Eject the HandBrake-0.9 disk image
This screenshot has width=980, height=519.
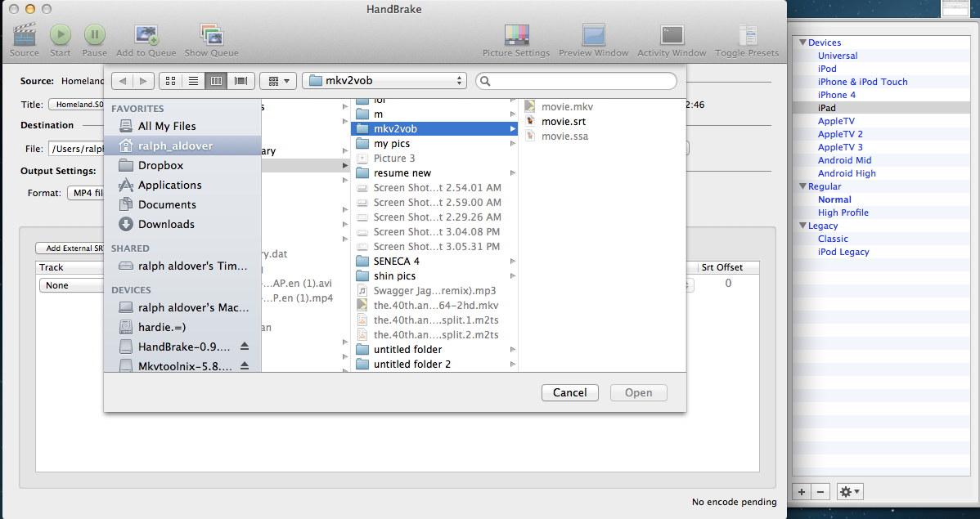tap(245, 347)
